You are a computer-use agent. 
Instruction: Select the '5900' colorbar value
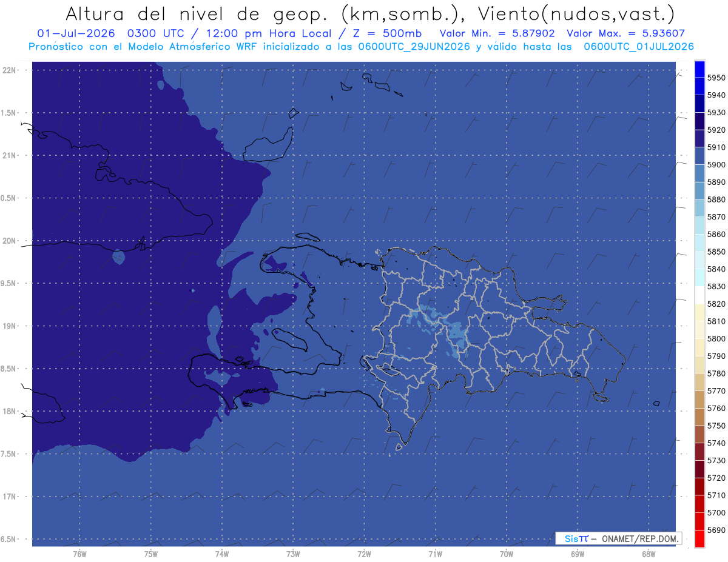(716, 164)
